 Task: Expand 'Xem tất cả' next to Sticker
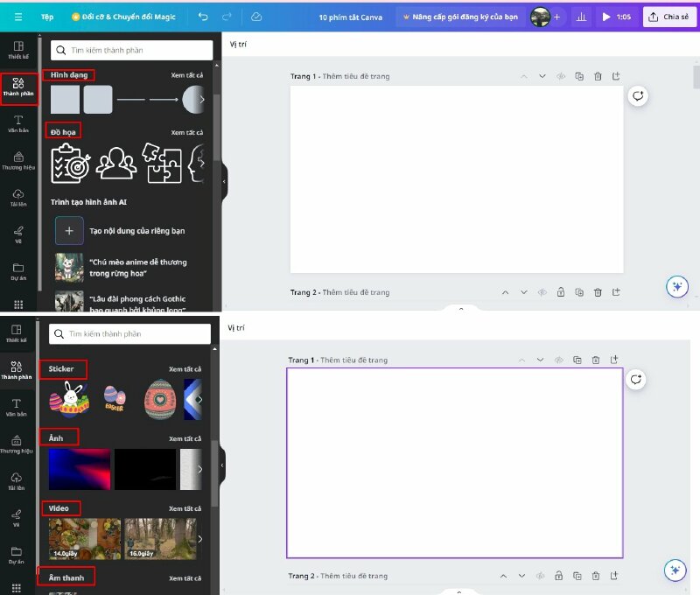185,369
